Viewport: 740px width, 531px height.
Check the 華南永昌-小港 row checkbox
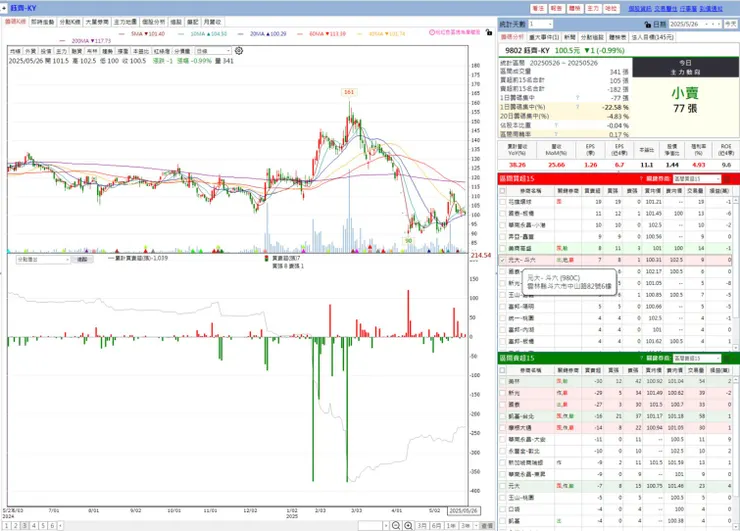point(503,225)
